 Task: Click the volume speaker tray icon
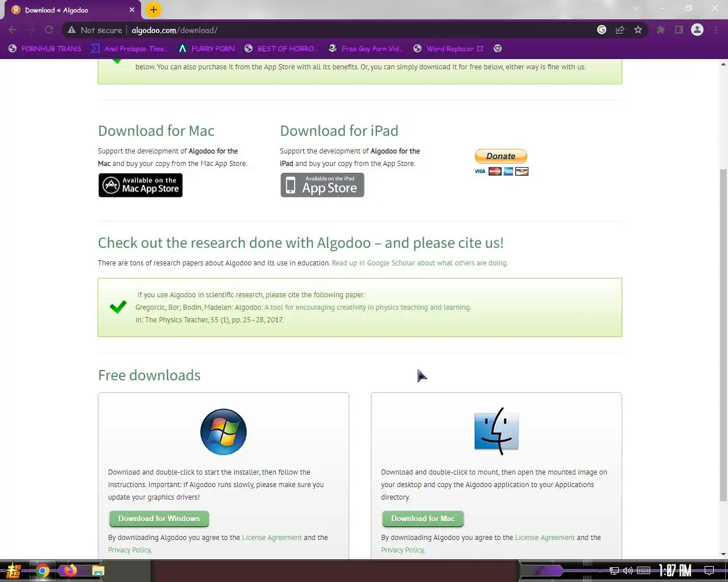point(628,571)
